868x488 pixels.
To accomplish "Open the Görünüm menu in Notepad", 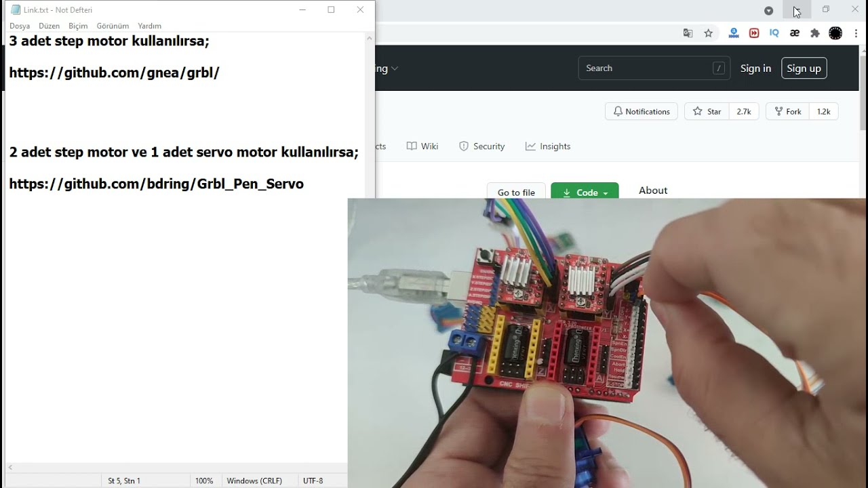I will click(113, 26).
